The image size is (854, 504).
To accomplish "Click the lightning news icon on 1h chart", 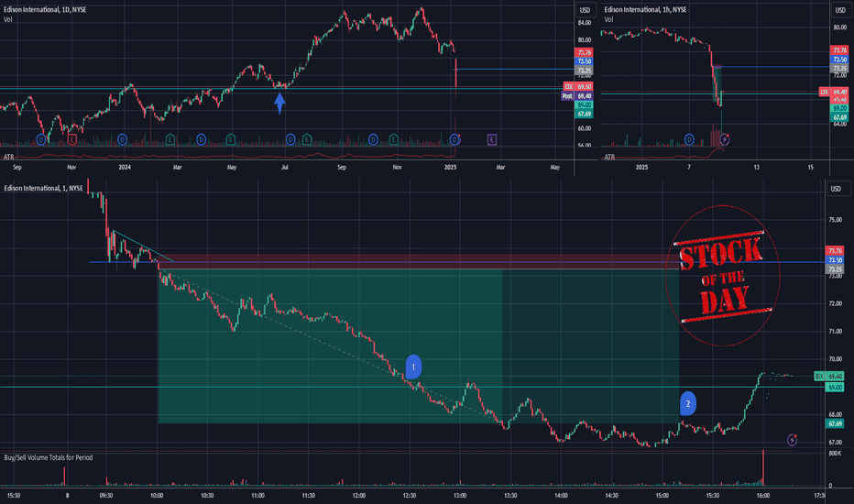I will coord(725,140).
